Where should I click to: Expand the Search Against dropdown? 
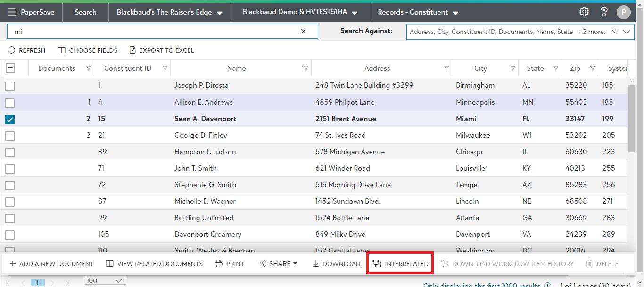click(x=627, y=32)
